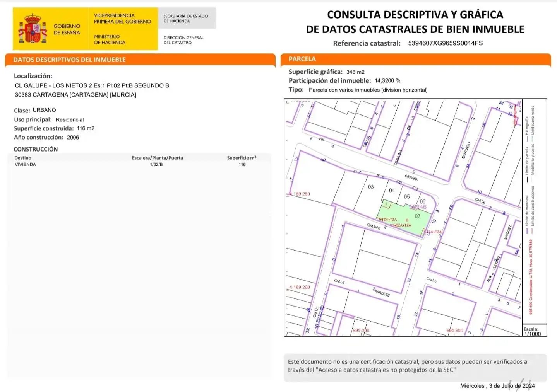
Task: Click title line 'DE DATOS CATASTRALES DE BIEN INMUEBLE'
Action: tap(415, 29)
